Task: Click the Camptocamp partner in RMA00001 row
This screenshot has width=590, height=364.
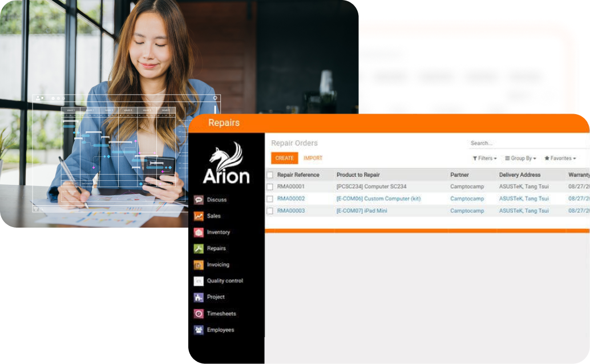Action: 467,187
